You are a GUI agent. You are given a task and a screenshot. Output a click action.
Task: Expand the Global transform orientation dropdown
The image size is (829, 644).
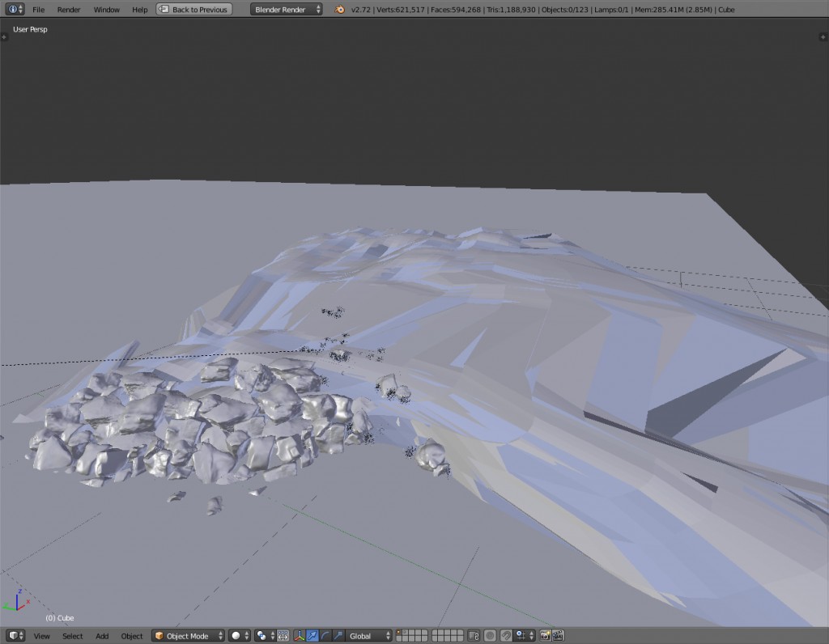(x=370, y=636)
